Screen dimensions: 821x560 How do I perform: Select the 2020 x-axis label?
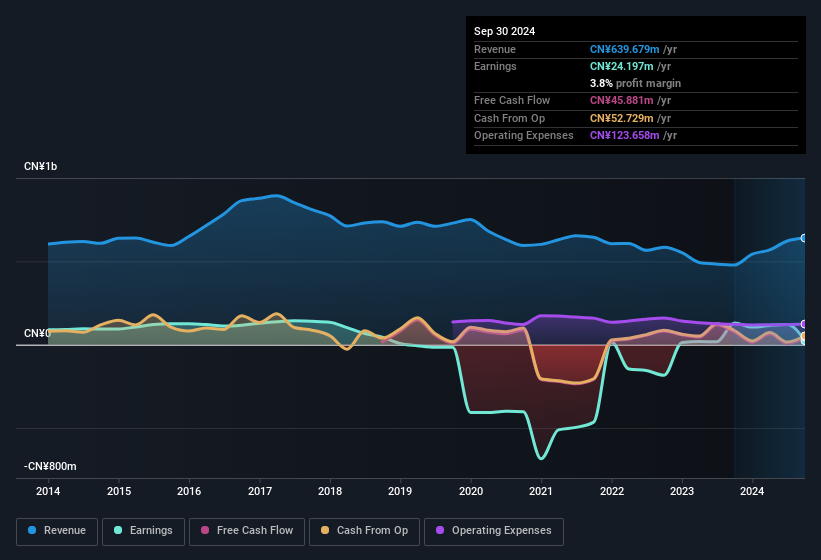471,491
